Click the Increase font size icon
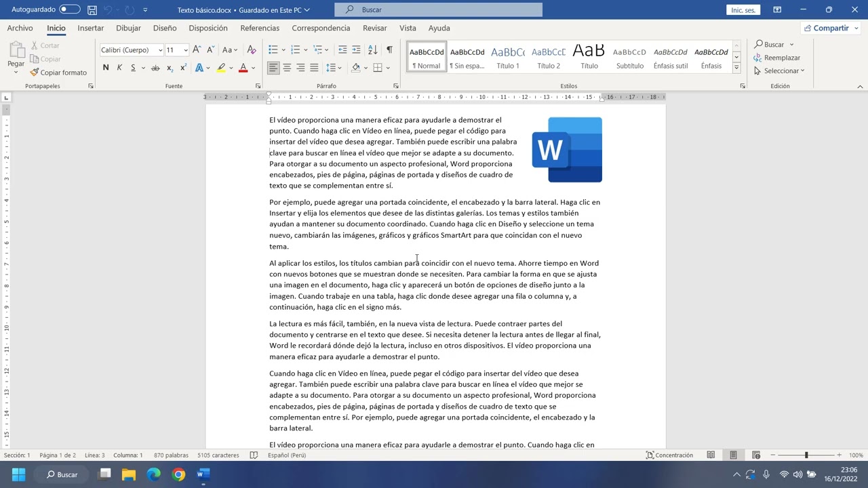Image resolution: width=868 pixels, height=488 pixels. pyautogui.click(x=197, y=49)
